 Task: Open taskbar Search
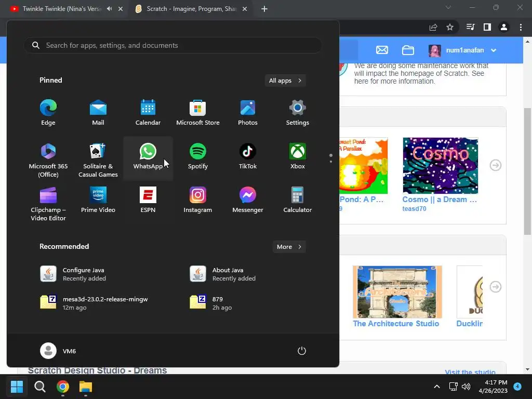tap(39, 387)
